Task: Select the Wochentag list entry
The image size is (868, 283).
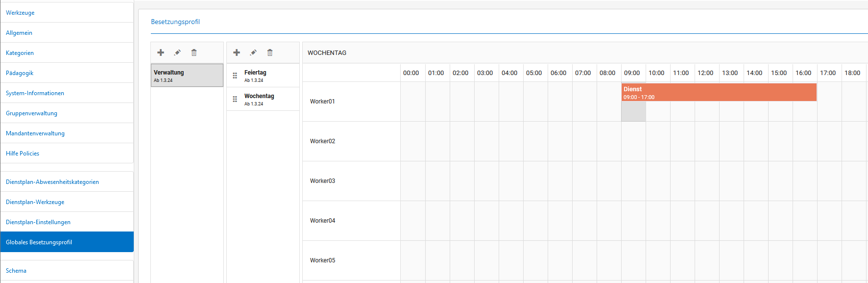Action: point(267,99)
